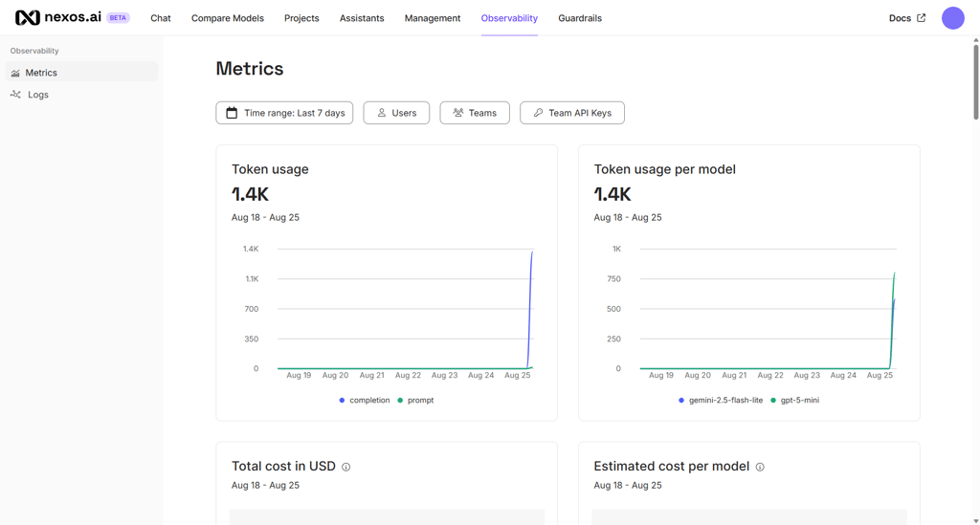
Task: Switch to Assistants
Action: tap(362, 18)
